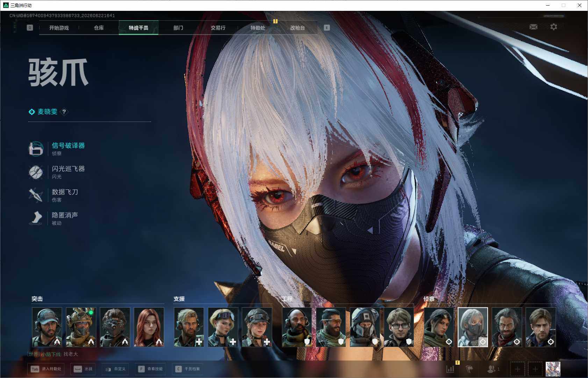Click the 查看技能 button
This screenshot has width=588, height=378.
pyautogui.click(x=150, y=369)
